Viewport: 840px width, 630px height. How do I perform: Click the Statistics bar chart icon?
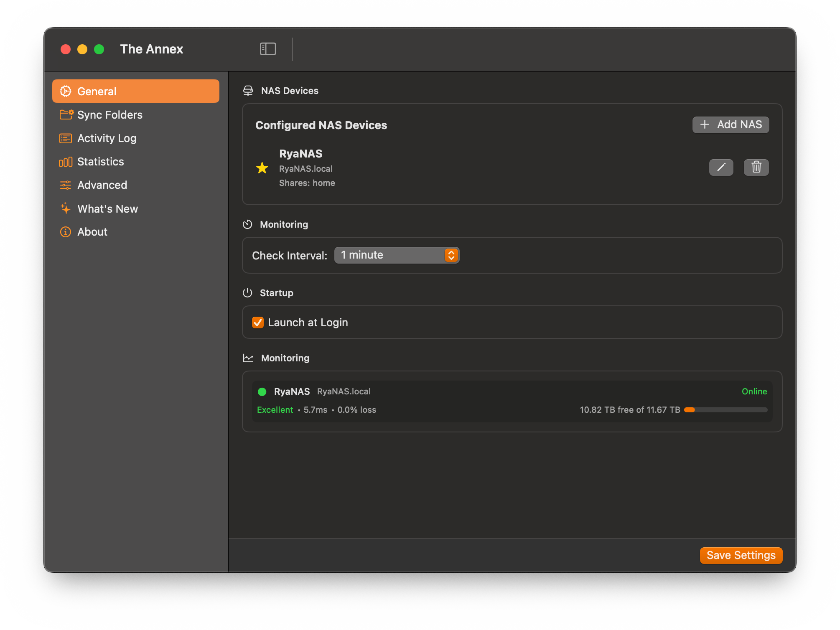[66, 162]
